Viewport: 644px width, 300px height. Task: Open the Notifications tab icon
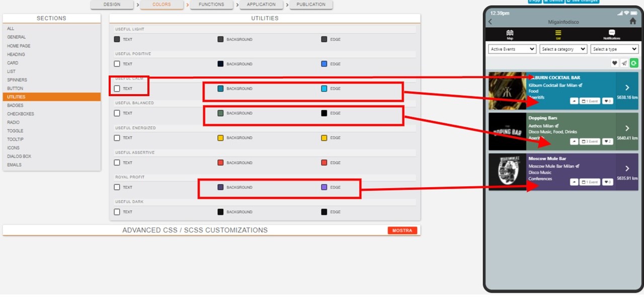tap(611, 33)
